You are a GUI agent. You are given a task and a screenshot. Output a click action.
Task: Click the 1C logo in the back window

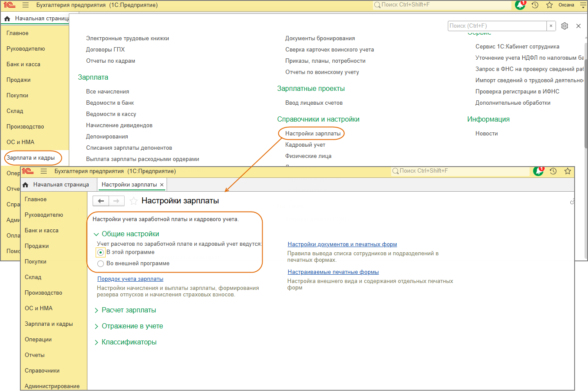pyautogui.click(x=10, y=5)
